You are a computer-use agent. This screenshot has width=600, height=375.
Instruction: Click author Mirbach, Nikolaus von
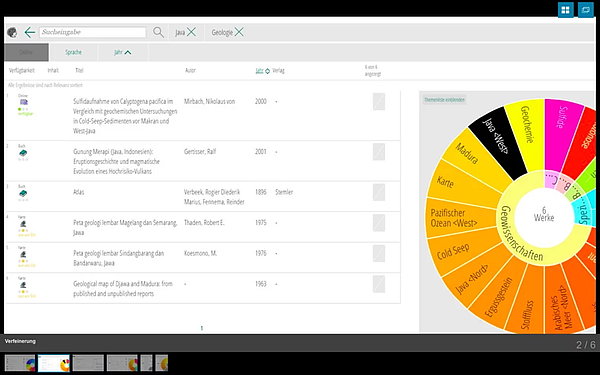(209, 101)
